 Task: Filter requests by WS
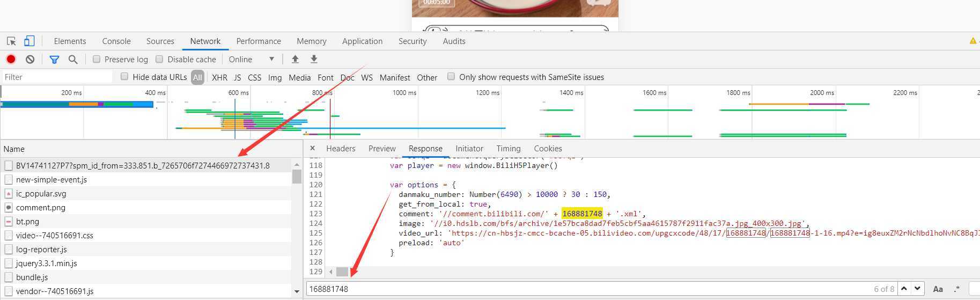coord(367,77)
